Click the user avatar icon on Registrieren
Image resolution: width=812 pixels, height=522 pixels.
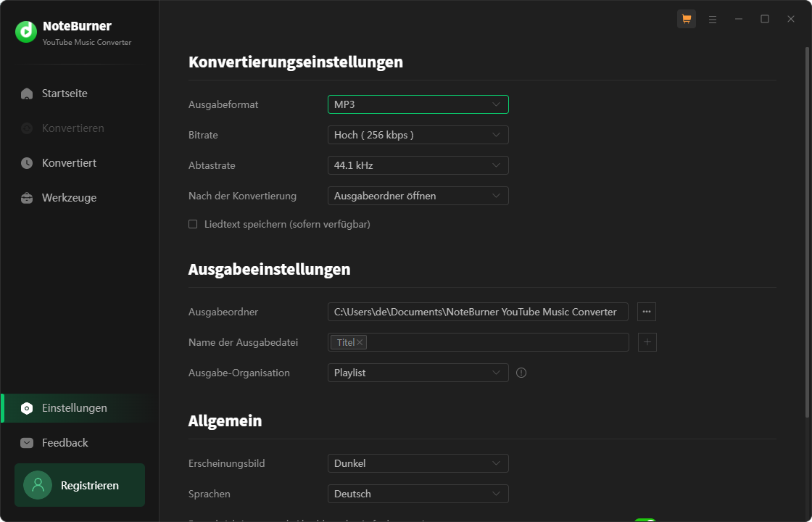tap(38, 485)
